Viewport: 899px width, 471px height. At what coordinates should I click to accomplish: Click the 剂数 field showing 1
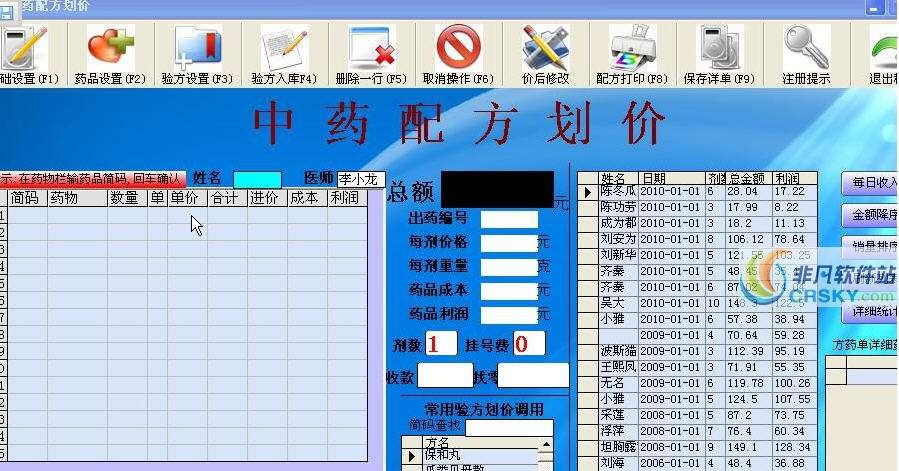pos(441,344)
